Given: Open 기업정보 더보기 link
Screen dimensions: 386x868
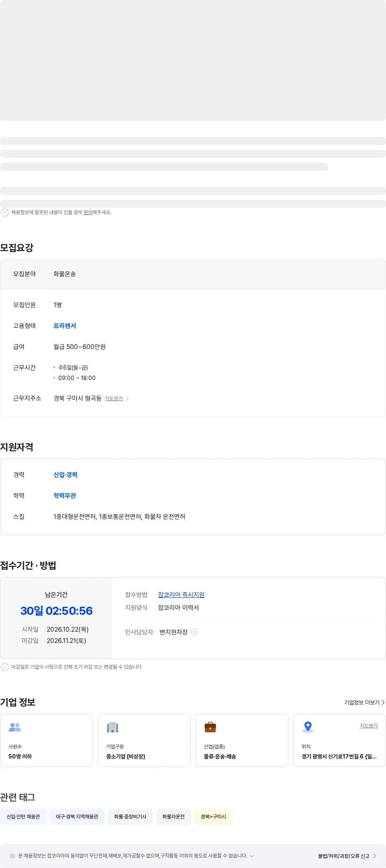Looking at the screenshot, I should click(x=364, y=703).
